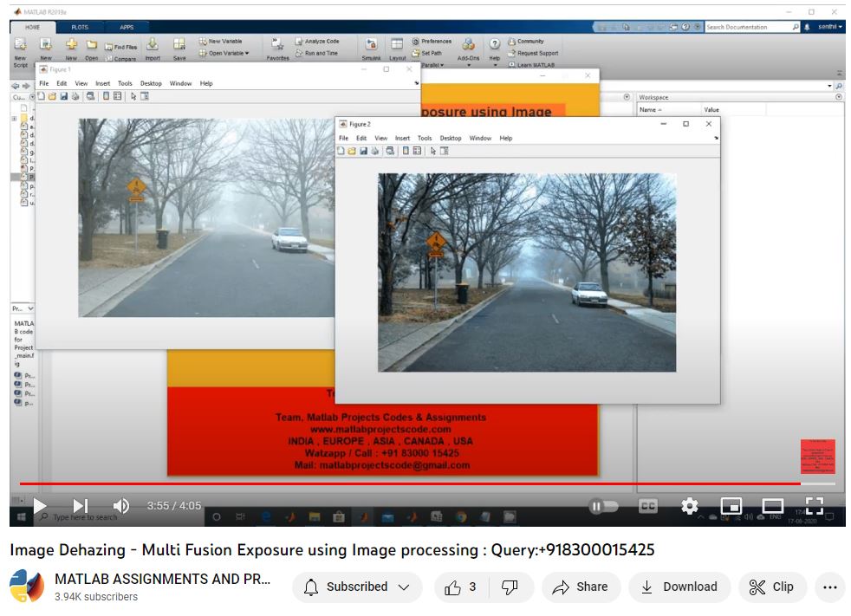Image resolution: width=851 pixels, height=616 pixels.
Task: Open YouTube player settings gear
Action: pyautogui.click(x=689, y=506)
